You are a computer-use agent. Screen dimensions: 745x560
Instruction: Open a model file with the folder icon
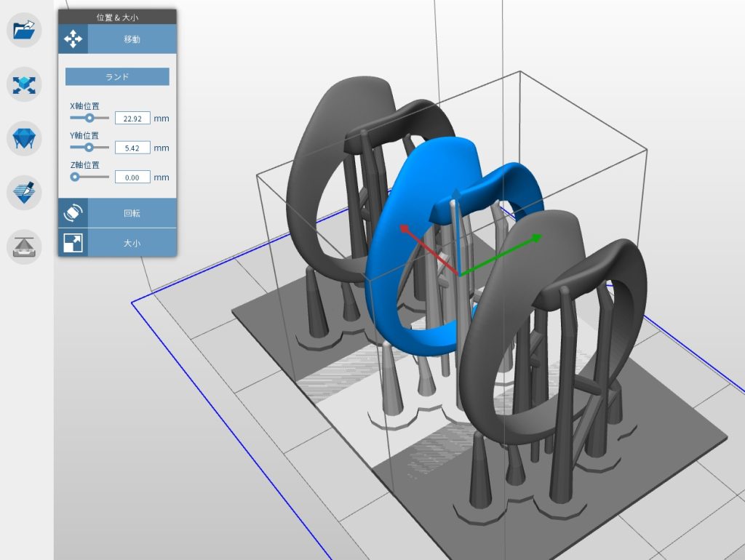click(x=23, y=30)
